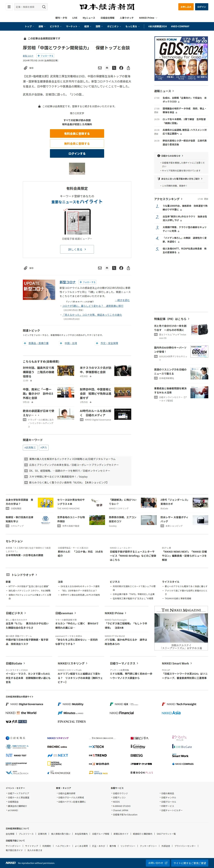Click the #武見敬三 keyword tag
This screenshot has height=868, width=214.
[30, 447]
